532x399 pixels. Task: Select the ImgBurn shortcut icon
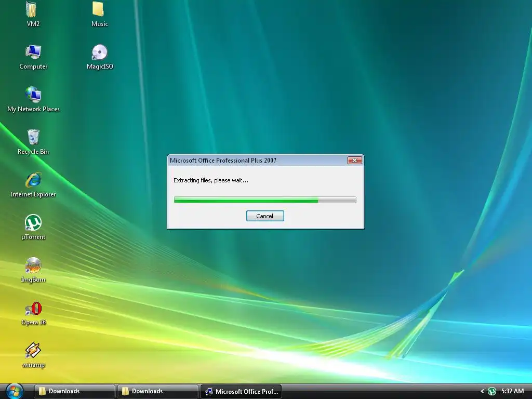33,265
